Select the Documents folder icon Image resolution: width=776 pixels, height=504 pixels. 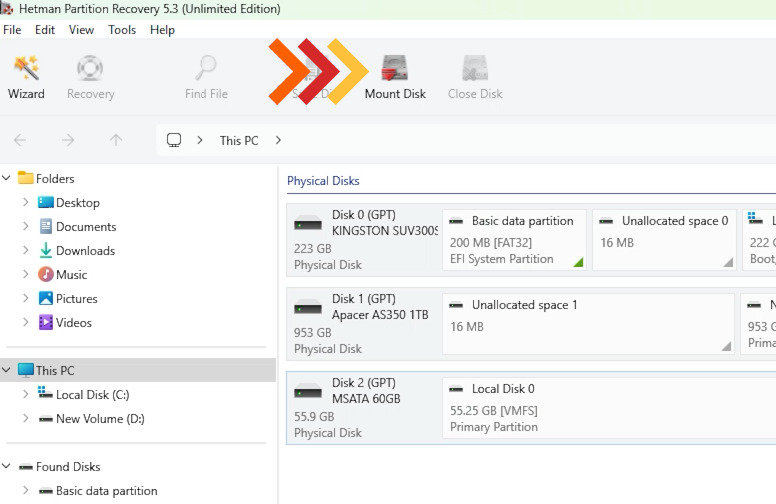point(46,226)
